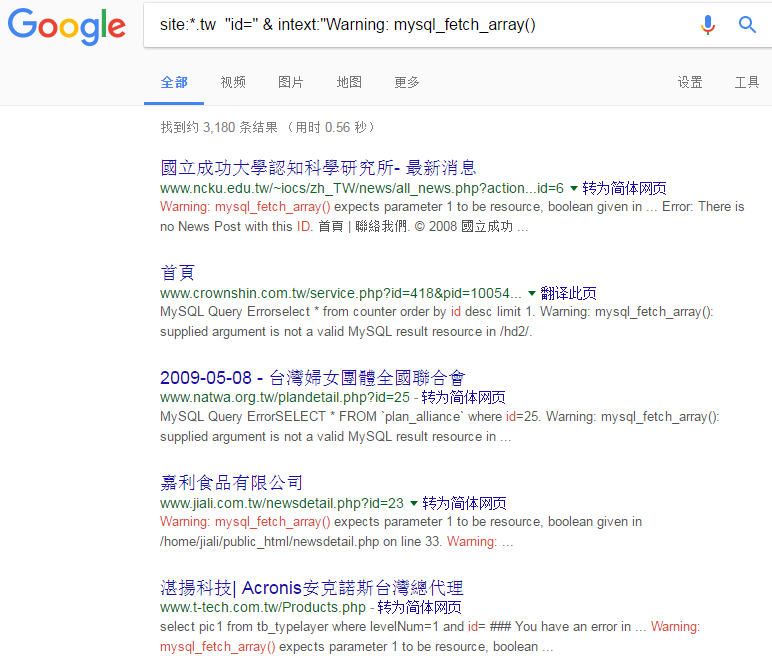Open 设置 search settings
Viewport: 772px width, 660px height.
click(690, 82)
